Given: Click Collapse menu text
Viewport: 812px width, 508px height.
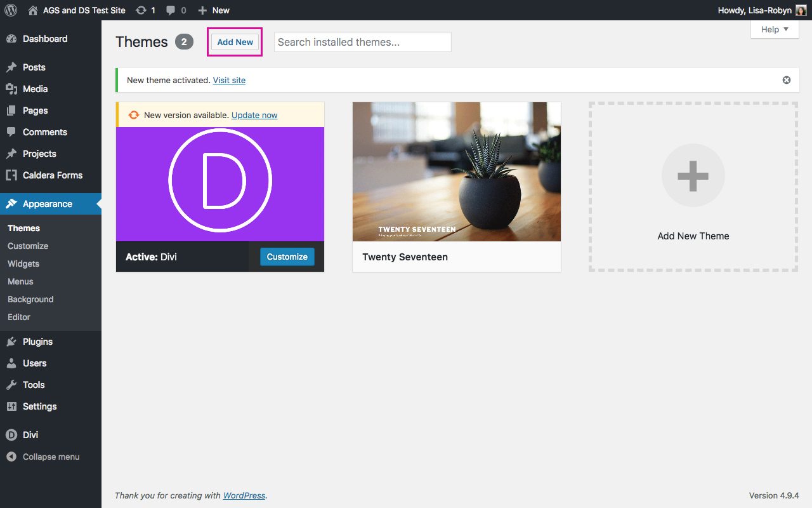Looking at the screenshot, I should tap(51, 457).
